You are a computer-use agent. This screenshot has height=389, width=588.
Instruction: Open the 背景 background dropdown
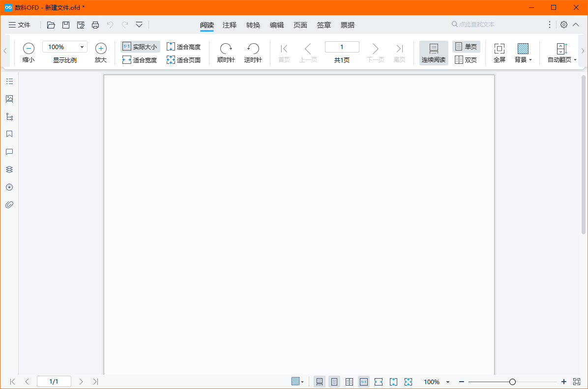tap(523, 52)
